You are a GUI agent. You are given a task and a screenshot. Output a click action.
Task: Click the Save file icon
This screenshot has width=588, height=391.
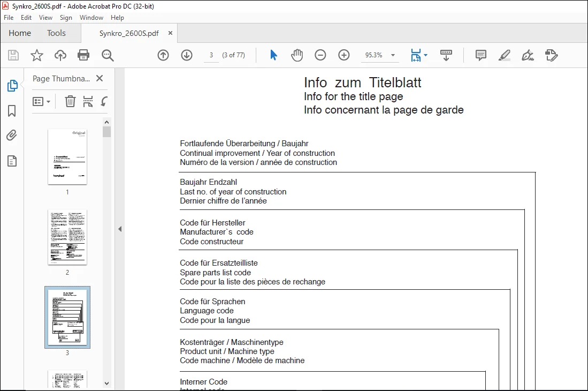click(13, 55)
